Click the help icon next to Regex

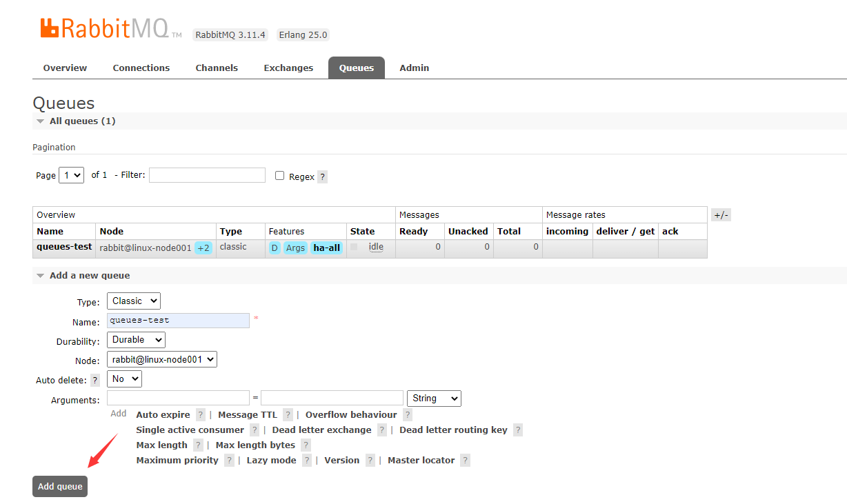click(x=322, y=177)
